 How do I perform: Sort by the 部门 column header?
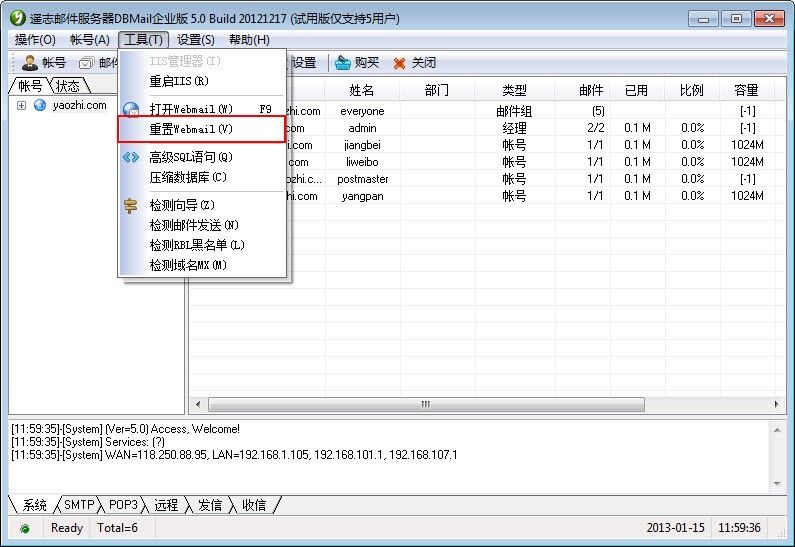[437, 90]
